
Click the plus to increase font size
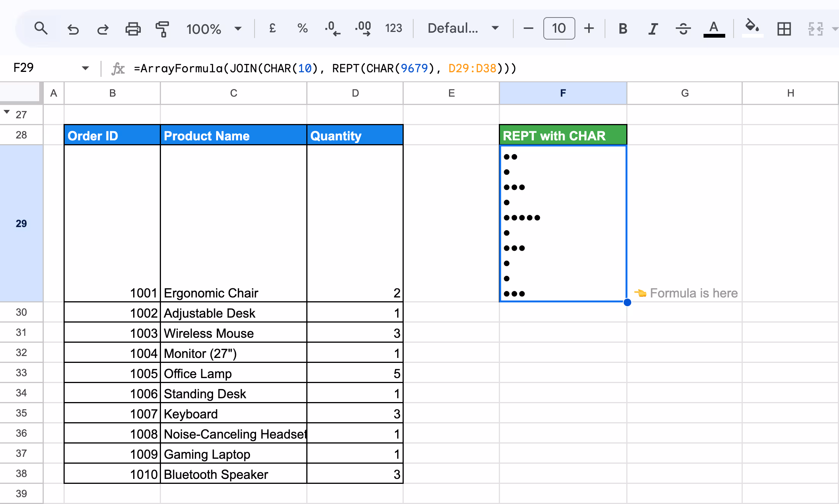[x=589, y=29]
